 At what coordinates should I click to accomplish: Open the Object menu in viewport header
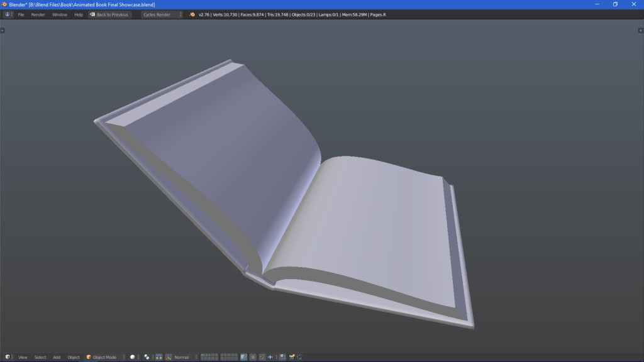tap(73, 357)
